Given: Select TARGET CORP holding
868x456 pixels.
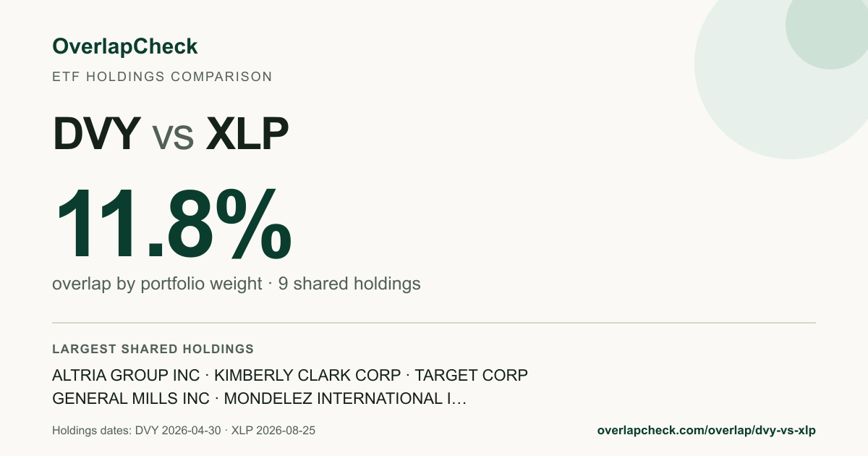Looking at the screenshot, I should click(471, 376).
